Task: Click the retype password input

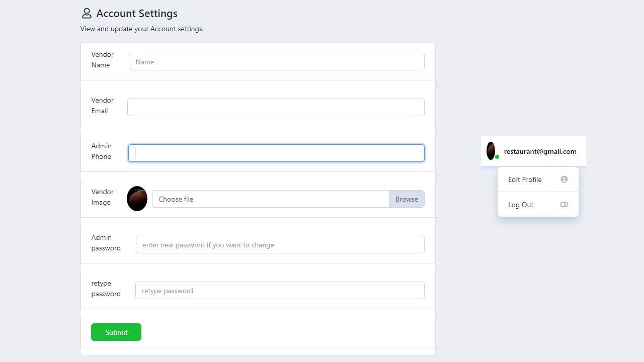Action: point(280,291)
